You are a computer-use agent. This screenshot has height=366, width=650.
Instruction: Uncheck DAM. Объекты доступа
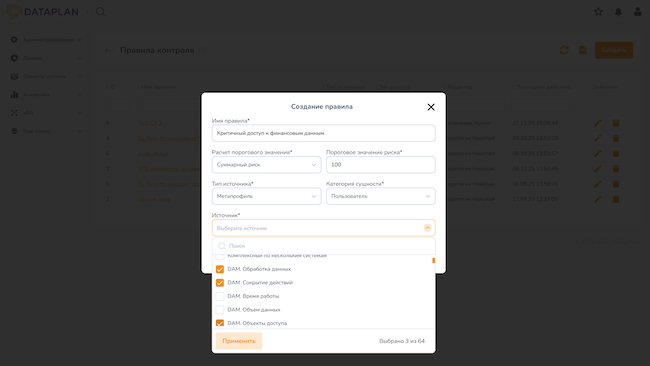[220, 323]
